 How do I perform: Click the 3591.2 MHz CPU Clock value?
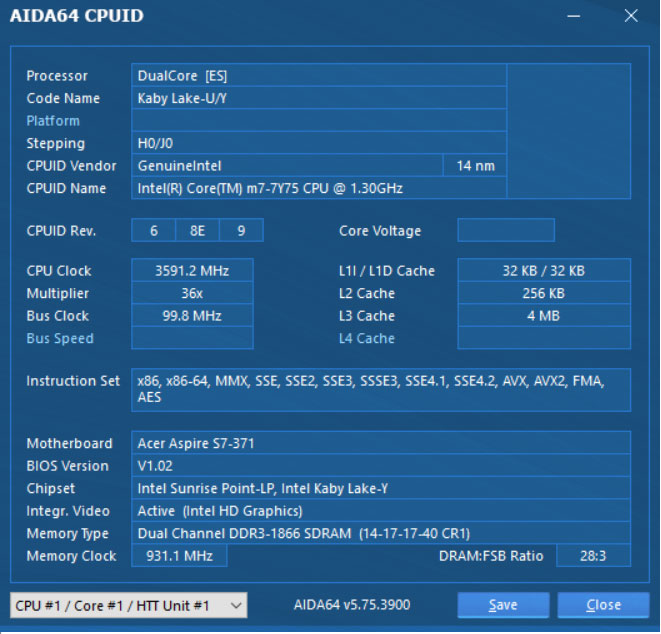click(192, 271)
